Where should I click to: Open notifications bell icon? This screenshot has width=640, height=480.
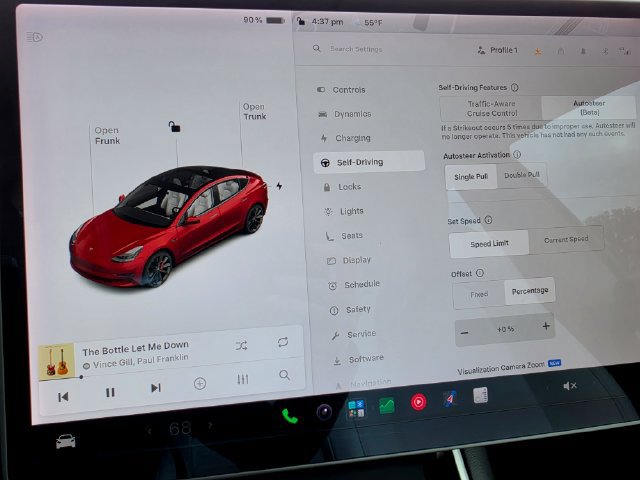point(583,51)
